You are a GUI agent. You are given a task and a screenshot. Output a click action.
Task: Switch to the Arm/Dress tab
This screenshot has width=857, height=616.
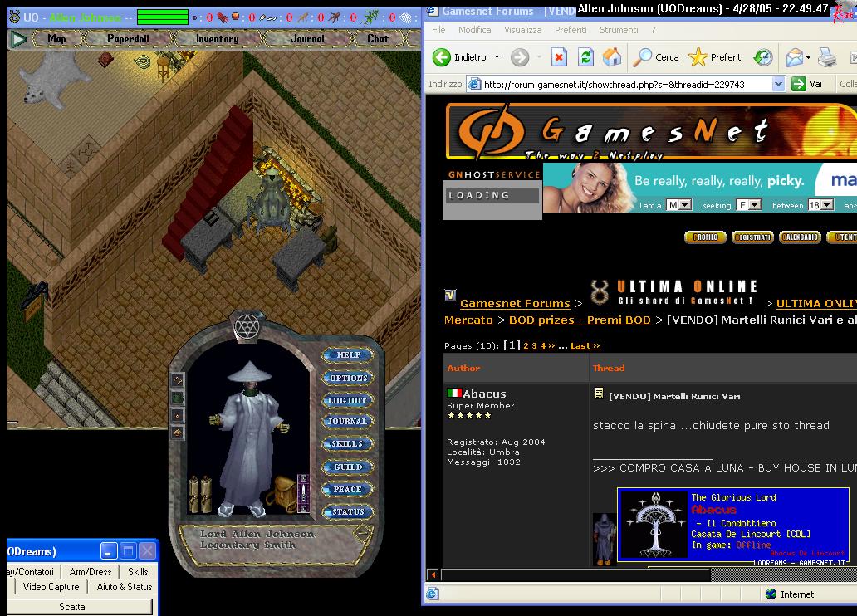coord(91,572)
